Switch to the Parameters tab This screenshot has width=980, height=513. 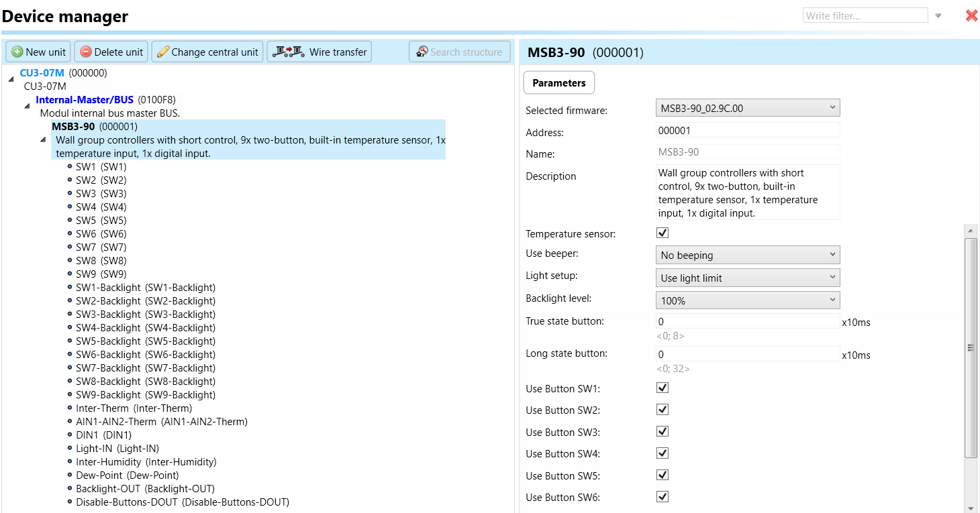pyautogui.click(x=558, y=83)
